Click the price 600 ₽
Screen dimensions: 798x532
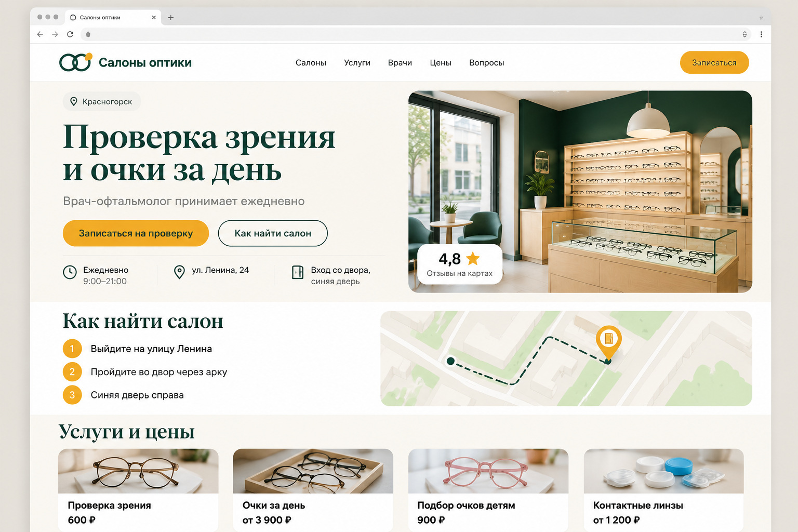[82, 520]
